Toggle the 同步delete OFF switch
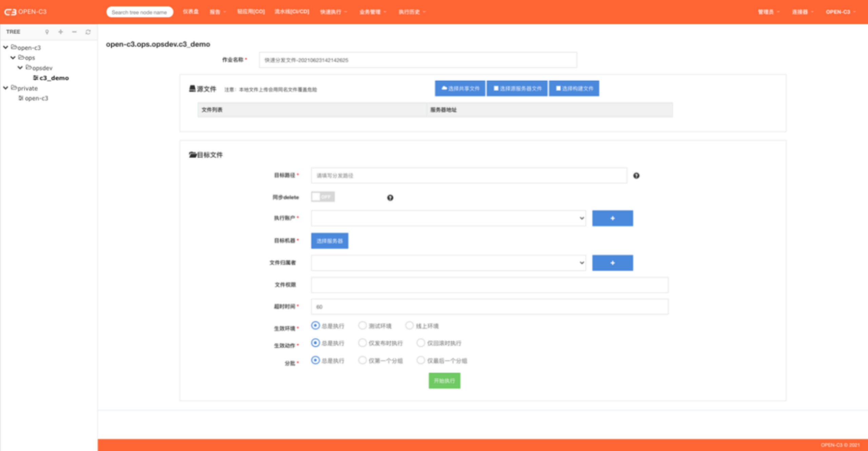 coord(323,197)
